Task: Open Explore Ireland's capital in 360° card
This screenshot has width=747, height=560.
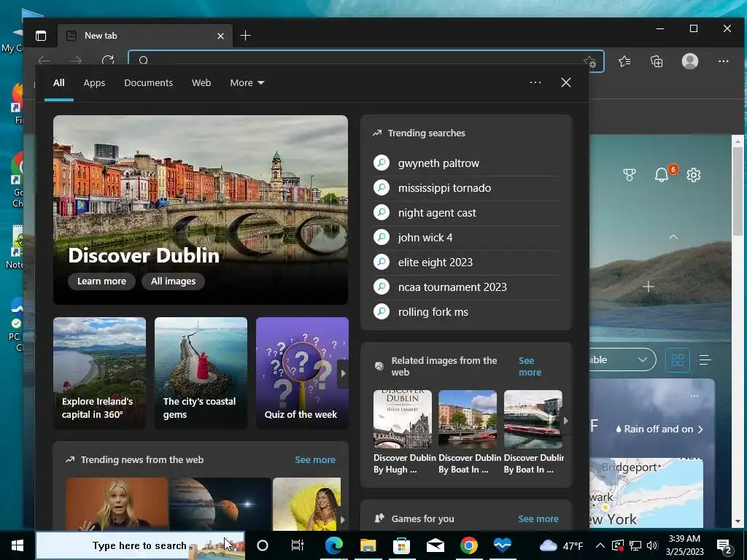Action: [x=99, y=373]
